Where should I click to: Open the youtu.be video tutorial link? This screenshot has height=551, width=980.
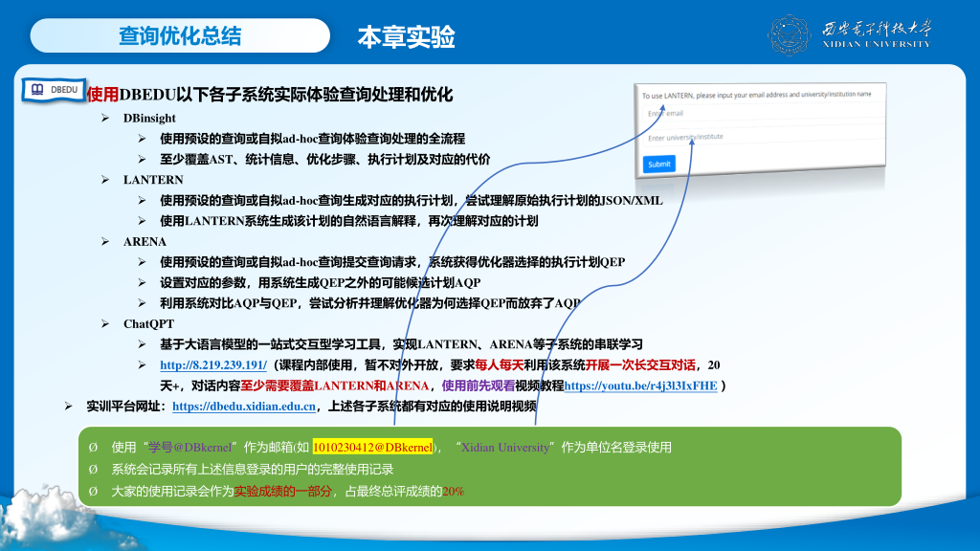click(640, 386)
